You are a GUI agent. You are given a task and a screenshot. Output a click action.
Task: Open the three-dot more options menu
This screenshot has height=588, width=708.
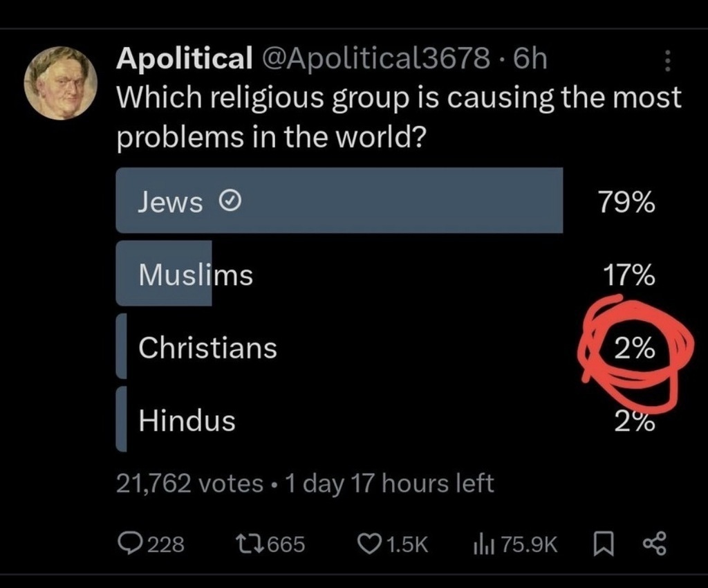(667, 62)
